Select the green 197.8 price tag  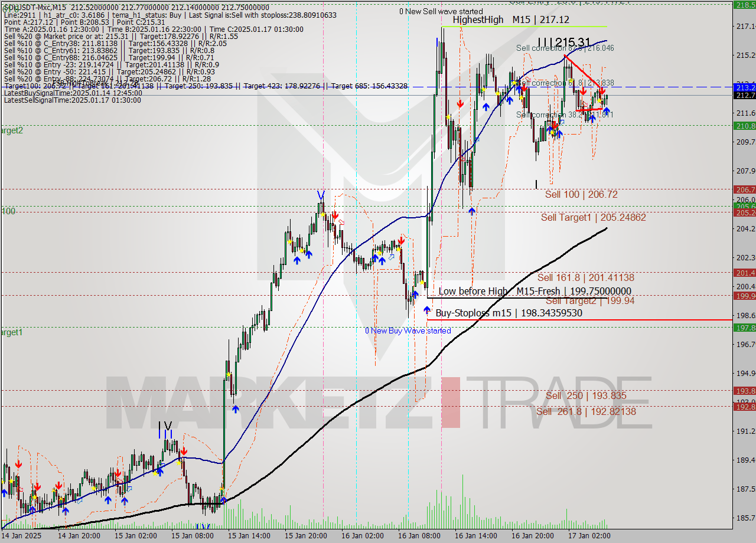pyautogui.click(x=745, y=328)
